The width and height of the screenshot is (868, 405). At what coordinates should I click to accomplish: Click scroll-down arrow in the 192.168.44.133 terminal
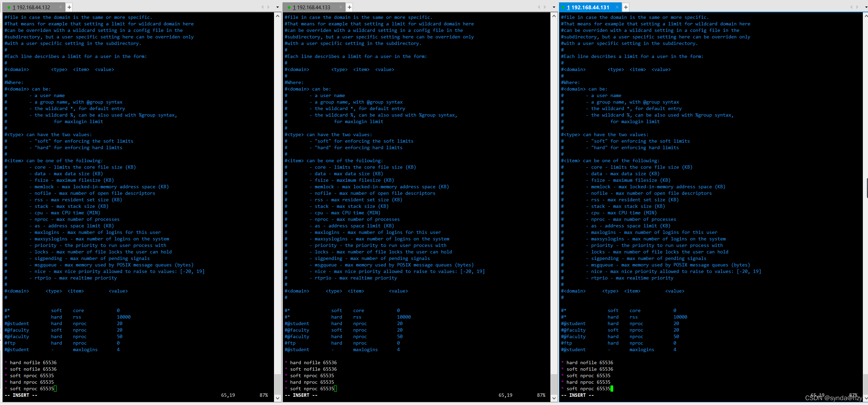coord(554,398)
